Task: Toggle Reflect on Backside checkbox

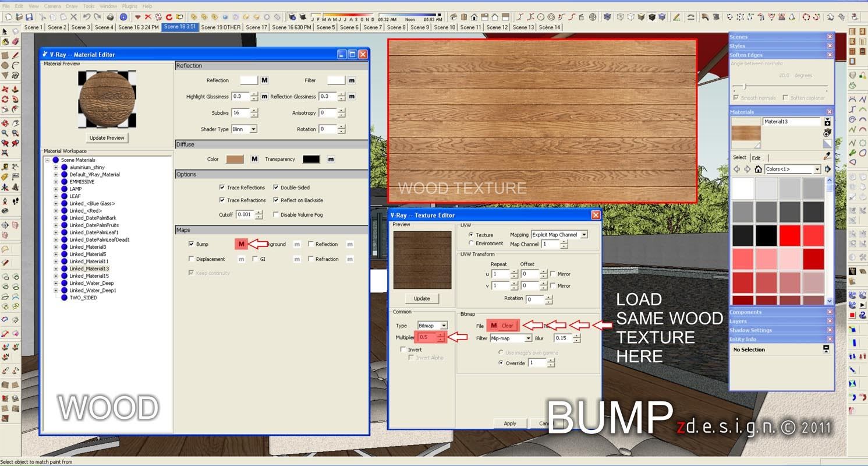Action: (275, 200)
